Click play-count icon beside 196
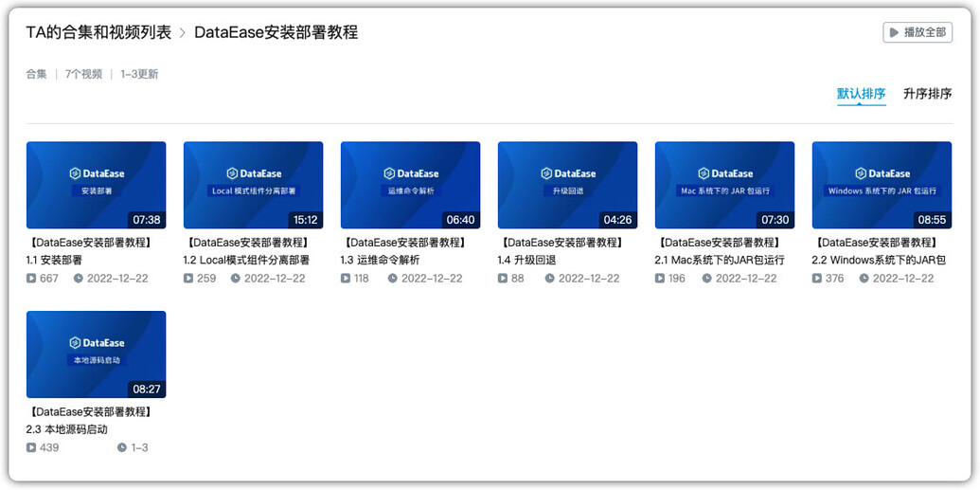 [660, 278]
